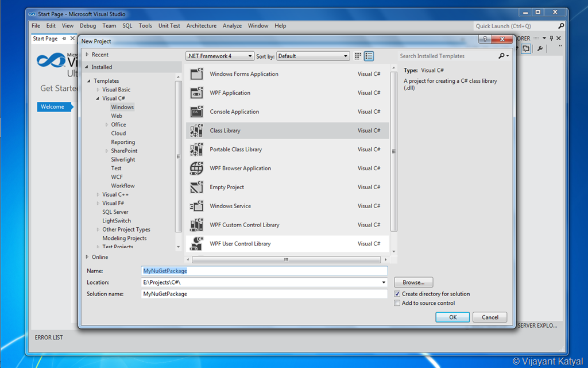Enable Add to source control checkbox

(397, 303)
